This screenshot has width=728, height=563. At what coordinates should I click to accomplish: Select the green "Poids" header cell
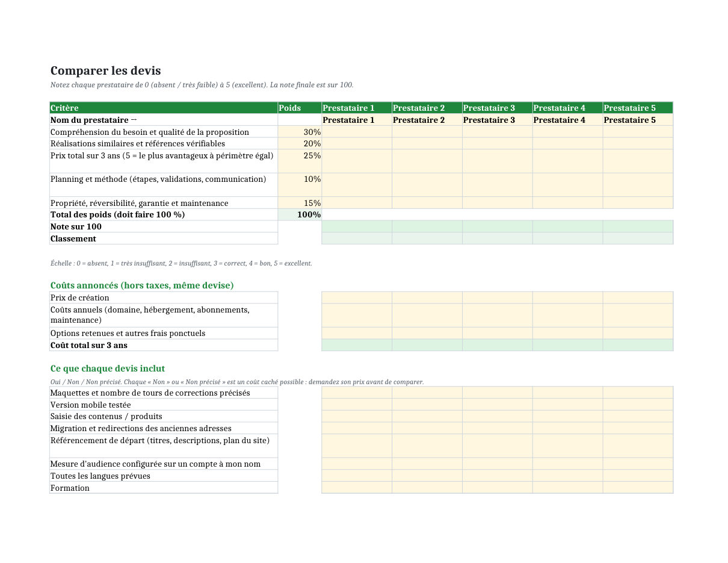coord(300,108)
